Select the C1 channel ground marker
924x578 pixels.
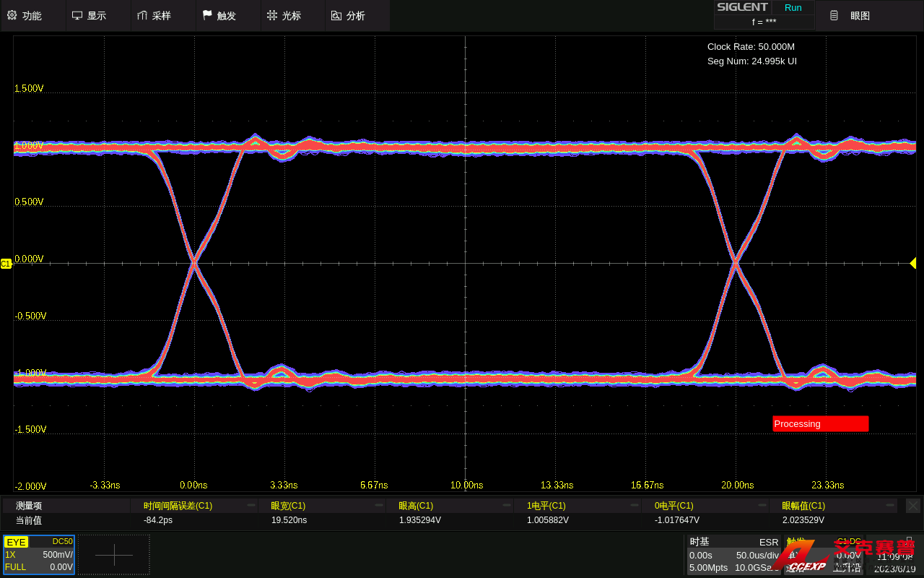pyautogui.click(x=6, y=264)
